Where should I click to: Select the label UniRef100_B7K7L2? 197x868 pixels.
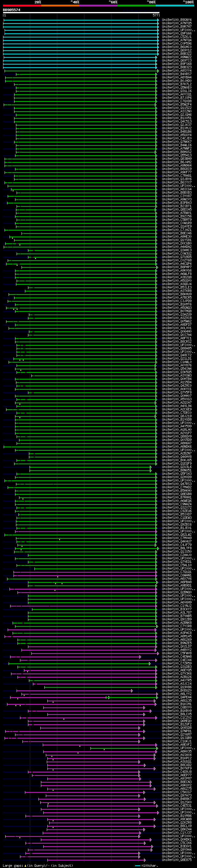tap(176, 84)
